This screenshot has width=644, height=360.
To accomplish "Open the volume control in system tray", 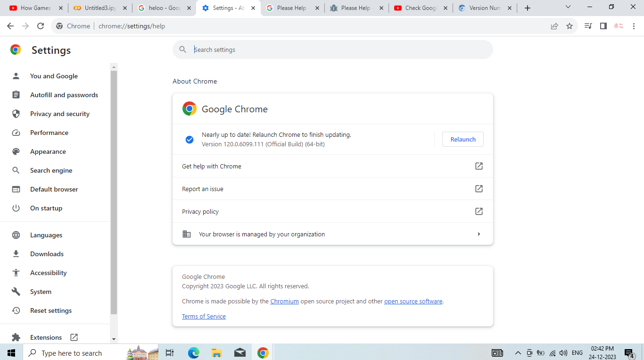I will tap(563, 352).
